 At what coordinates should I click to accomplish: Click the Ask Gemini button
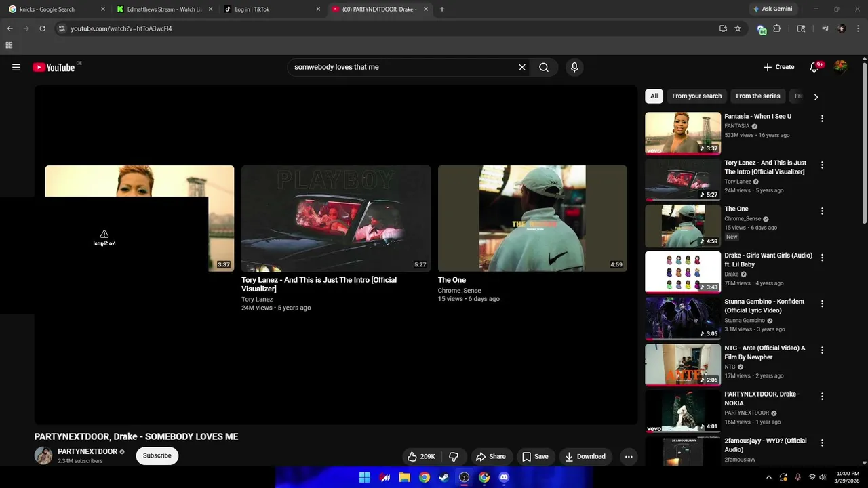click(x=772, y=9)
